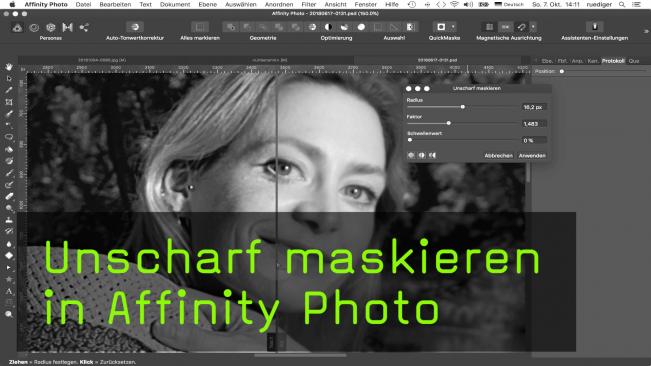
Task: Click the Schwellenwert value field 0 %
Action: pos(534,140)
